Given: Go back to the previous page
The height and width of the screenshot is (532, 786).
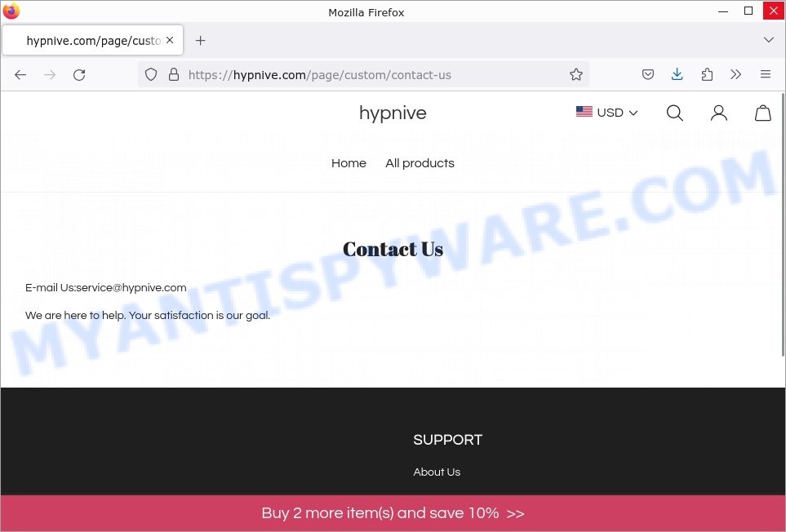Looking at the screenshot, I should [x=20, y=75].
